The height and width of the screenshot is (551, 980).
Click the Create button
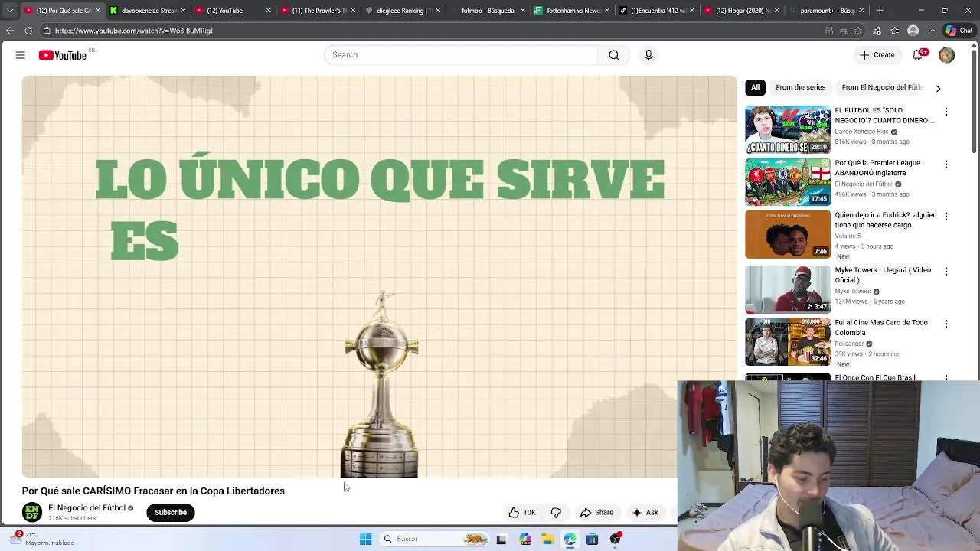877,55
